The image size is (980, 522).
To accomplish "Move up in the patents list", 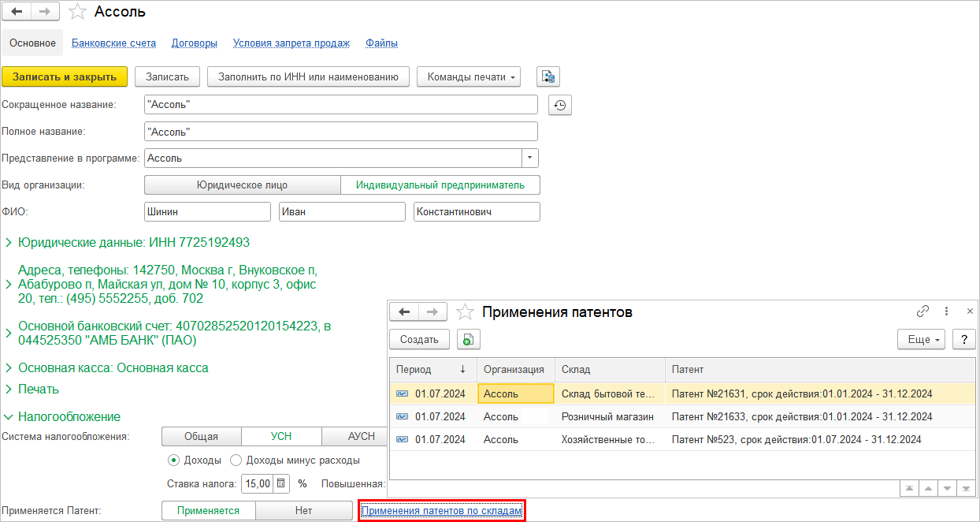I will (x=928, y=489).
